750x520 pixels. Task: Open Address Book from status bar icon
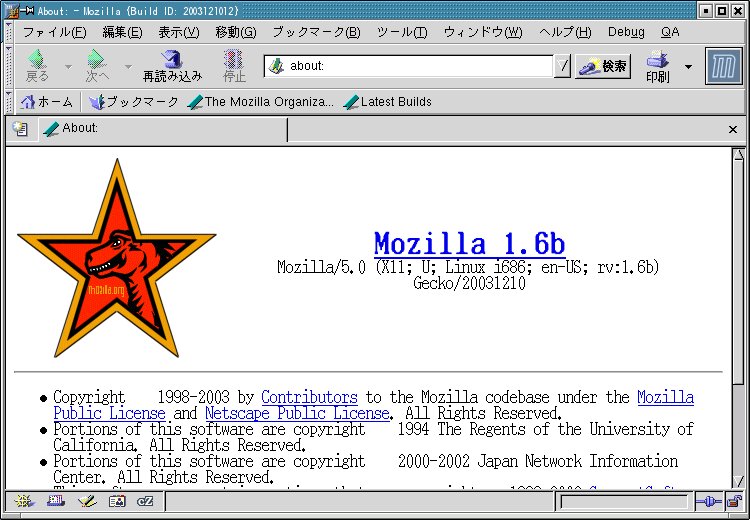pyautogui.click(x=117, y=501)
